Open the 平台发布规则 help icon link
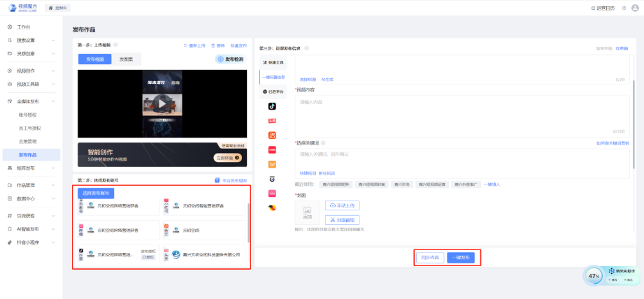The image size is (644, 299). (231, 180)
